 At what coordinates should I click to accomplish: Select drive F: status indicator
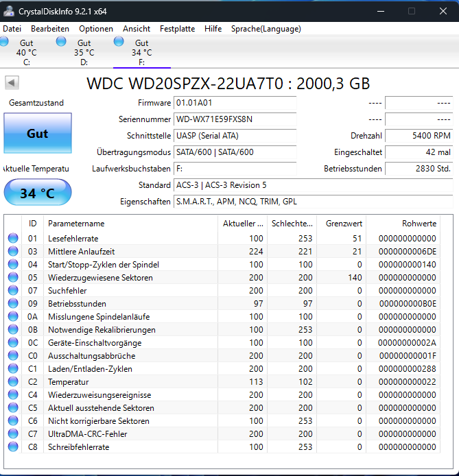tap(119, 42)
